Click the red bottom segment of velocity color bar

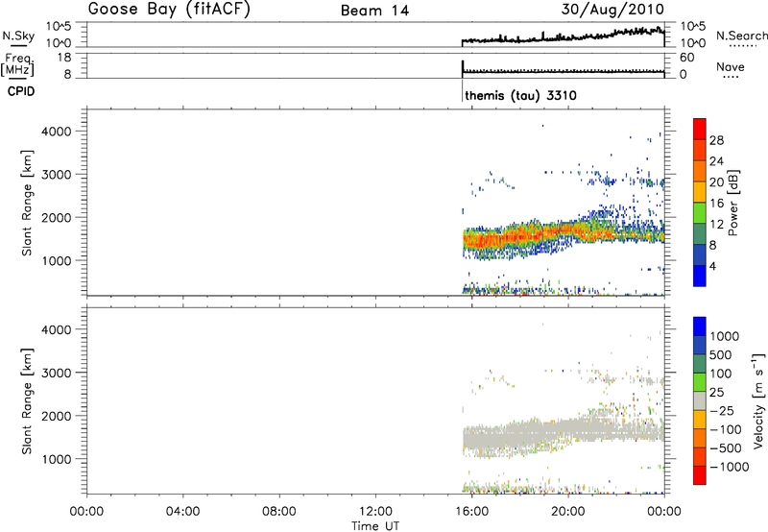(700, 474)
